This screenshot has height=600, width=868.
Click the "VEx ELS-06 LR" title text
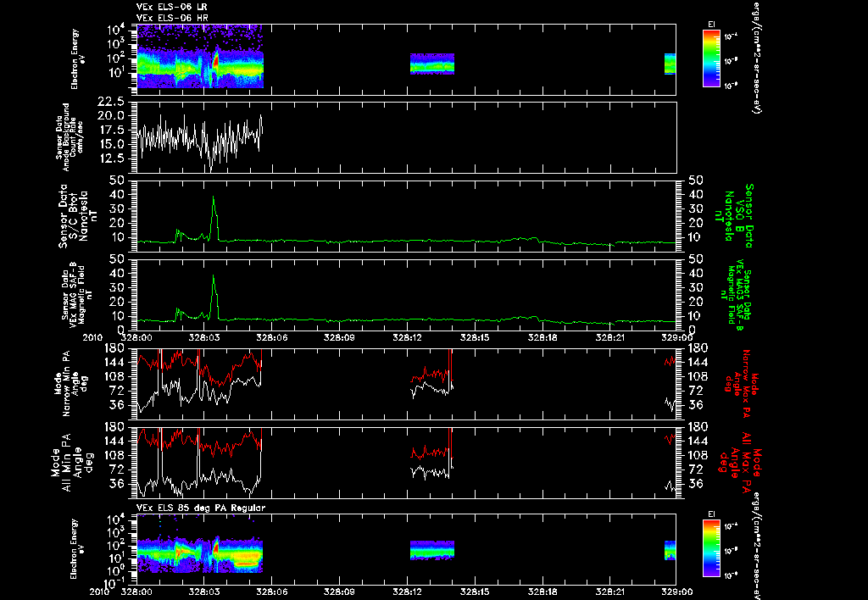[172, 7]
